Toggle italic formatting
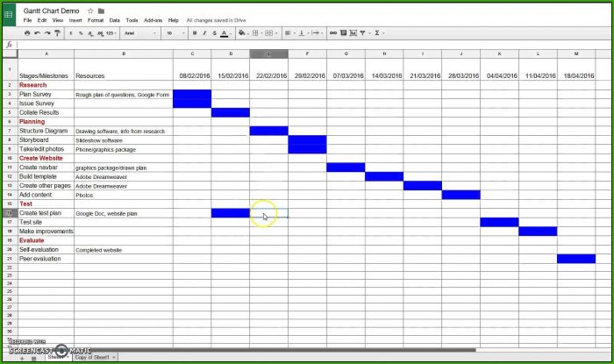 (x=204, y=33)
